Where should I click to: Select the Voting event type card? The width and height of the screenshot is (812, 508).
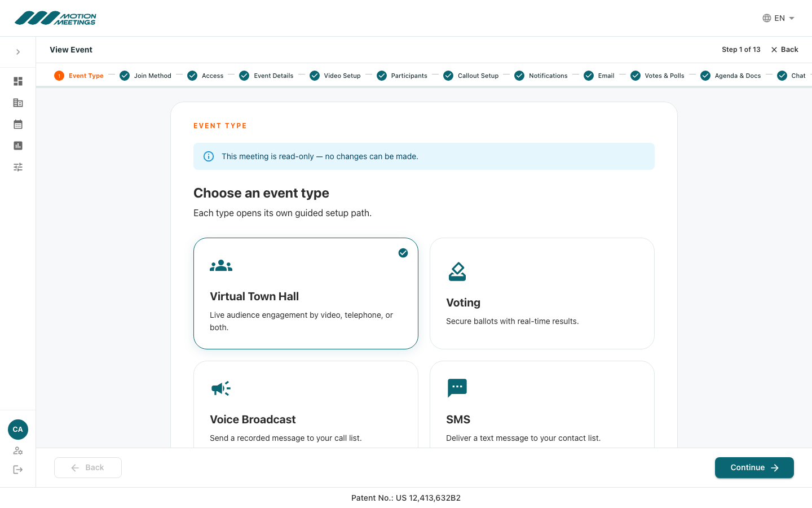tap(542, 294)
